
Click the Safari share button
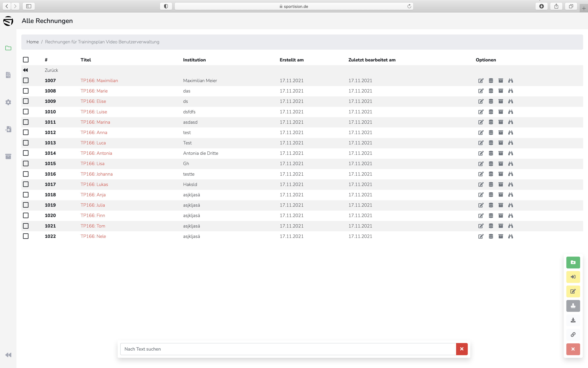click(556, 6)
